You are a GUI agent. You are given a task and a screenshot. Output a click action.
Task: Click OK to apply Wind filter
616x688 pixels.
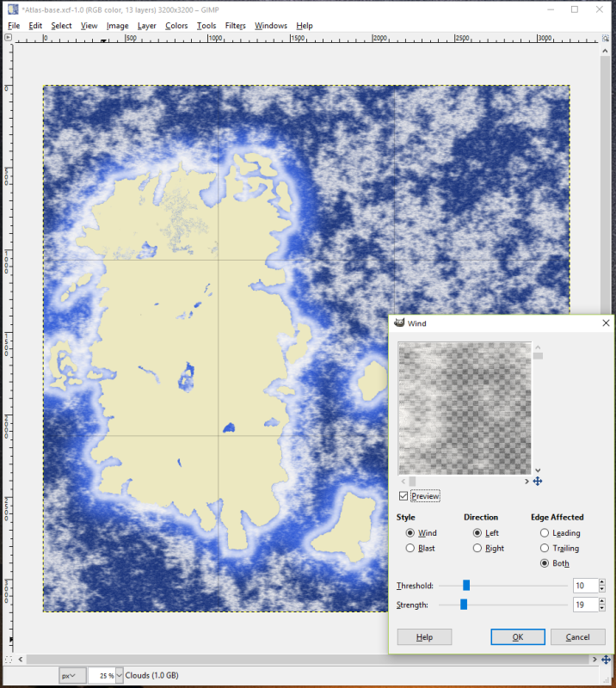(518, 637)
